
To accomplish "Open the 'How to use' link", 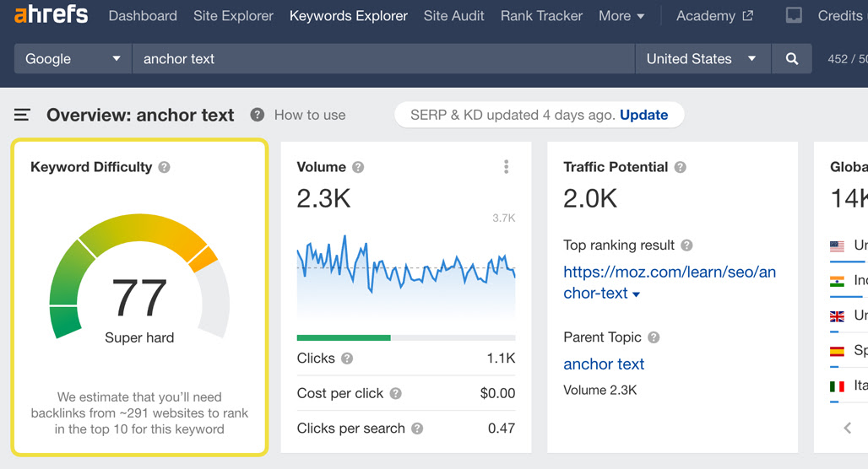I will 310,115.
